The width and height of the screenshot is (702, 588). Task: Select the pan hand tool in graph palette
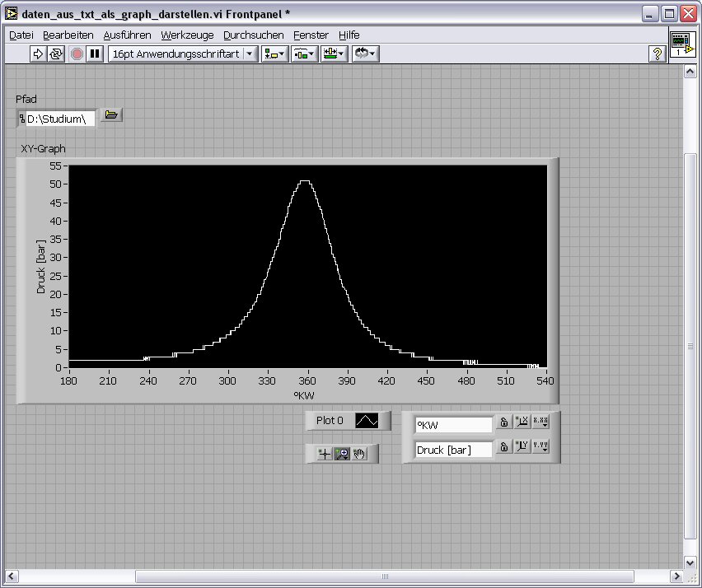[359, 454]
